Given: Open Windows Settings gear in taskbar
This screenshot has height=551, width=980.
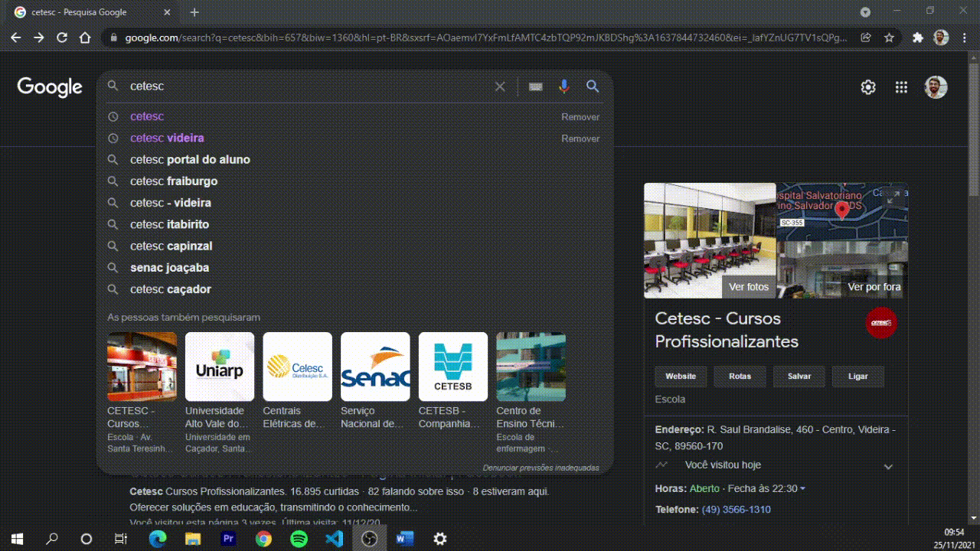Looking at the screenshot, I should [x=440, y=539].
